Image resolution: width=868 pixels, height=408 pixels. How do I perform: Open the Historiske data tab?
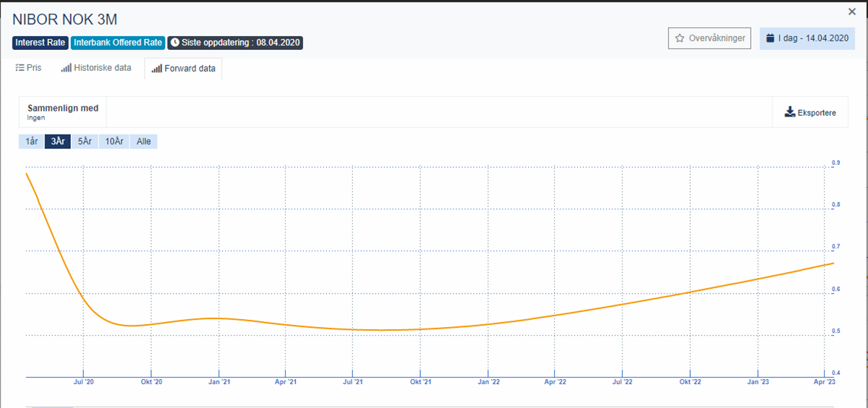tap(96, 68)
